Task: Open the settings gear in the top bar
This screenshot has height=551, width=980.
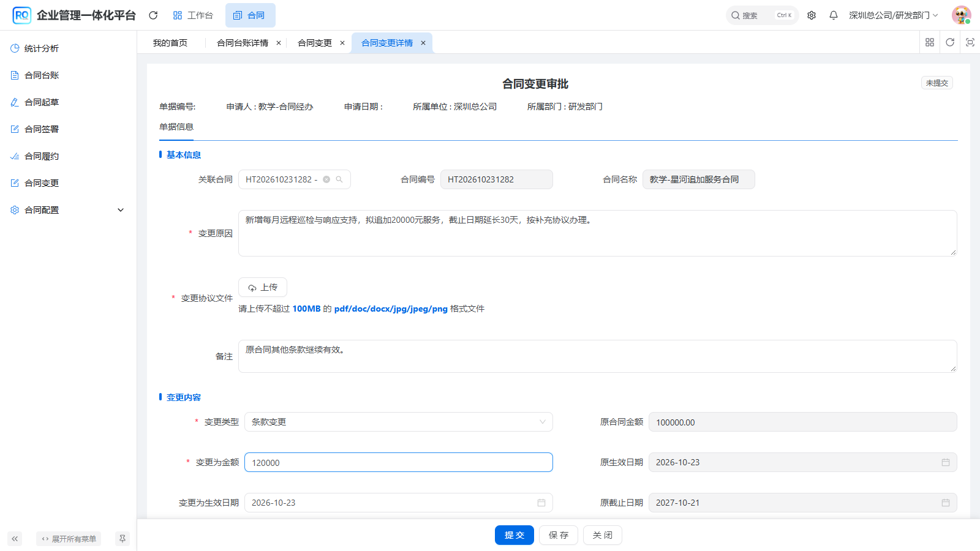Action: 812,15
